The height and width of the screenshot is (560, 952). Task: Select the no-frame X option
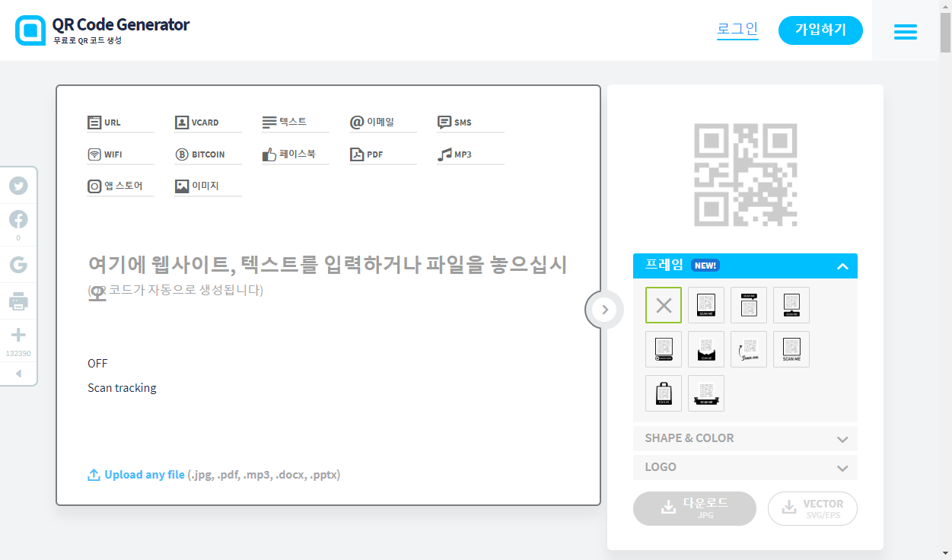(664, 305)
